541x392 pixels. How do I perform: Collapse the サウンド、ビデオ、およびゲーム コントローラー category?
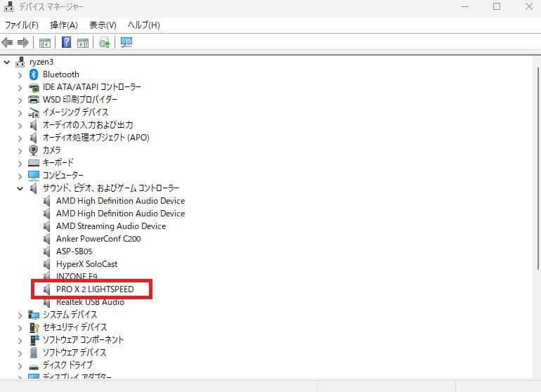click(20, 188)
